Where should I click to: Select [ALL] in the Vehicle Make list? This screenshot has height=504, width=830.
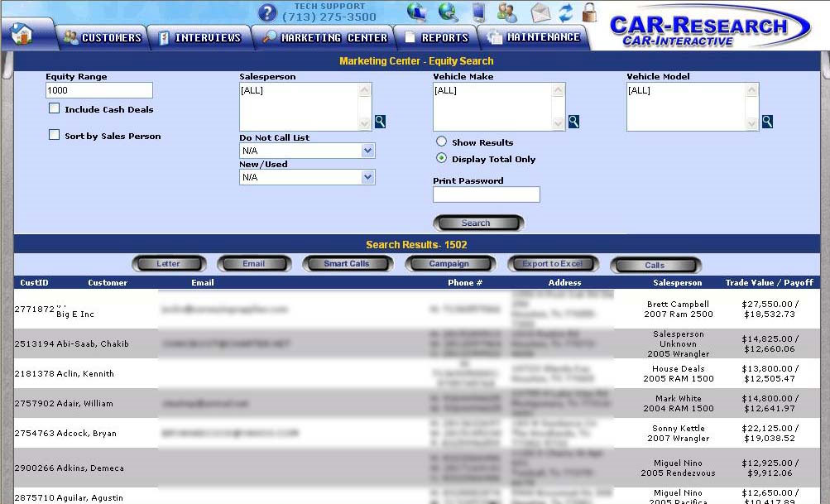pos(446,90)
